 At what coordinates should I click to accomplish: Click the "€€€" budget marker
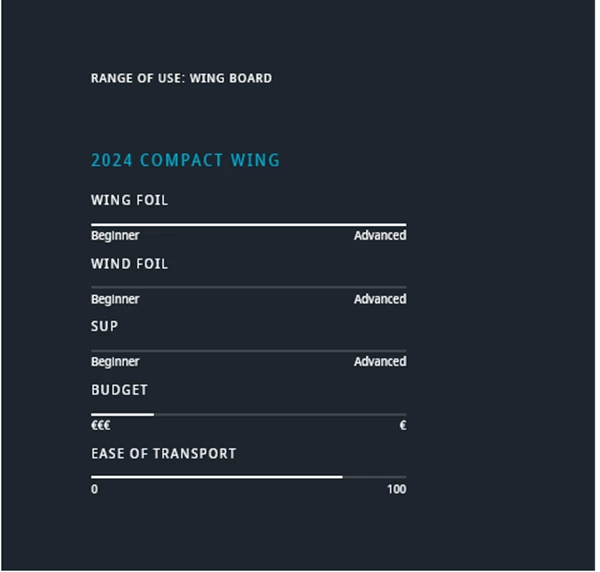coord(100,426)
